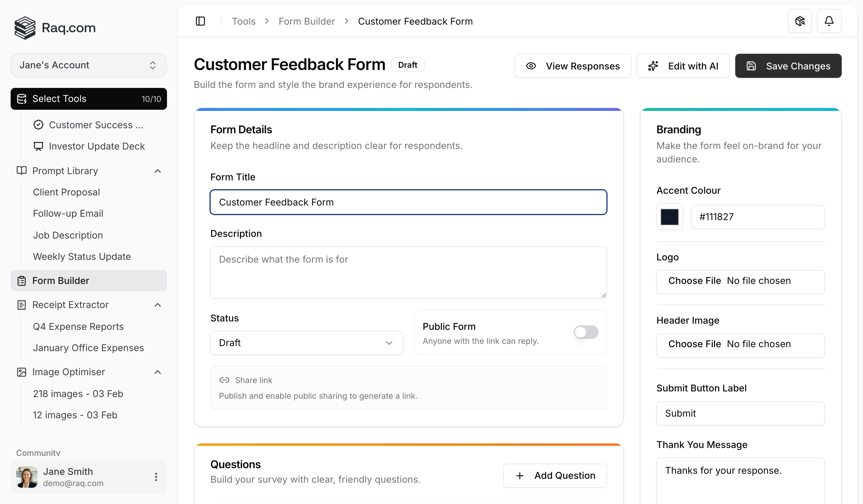Click the Share link chain icon
This screenshot has height=504, width=863.
point(224,380)
